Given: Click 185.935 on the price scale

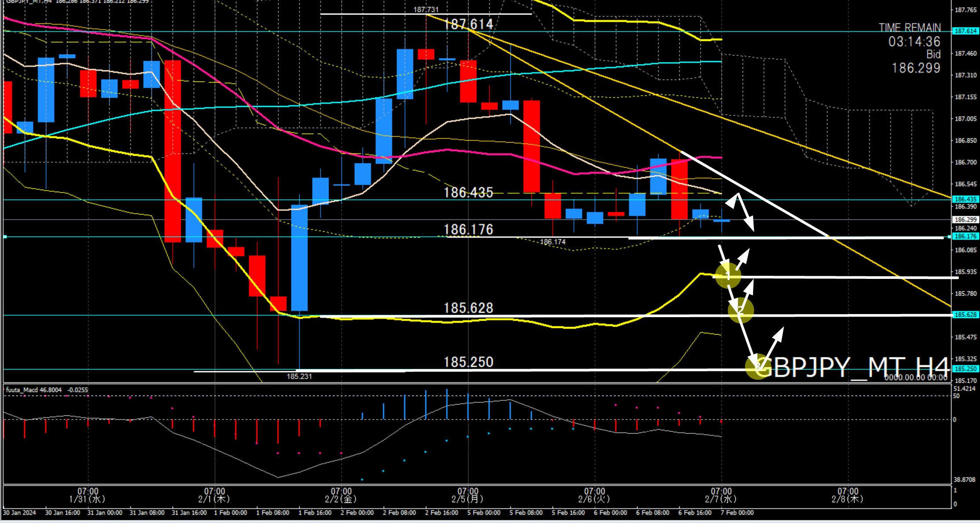Looking at the screenshot, I should pos(965,272).
